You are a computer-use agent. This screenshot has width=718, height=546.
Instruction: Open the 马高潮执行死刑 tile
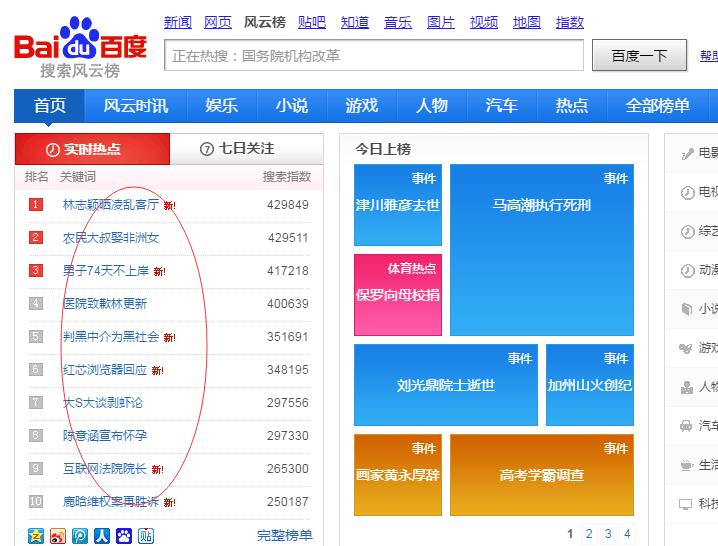(x=542, y=250)
